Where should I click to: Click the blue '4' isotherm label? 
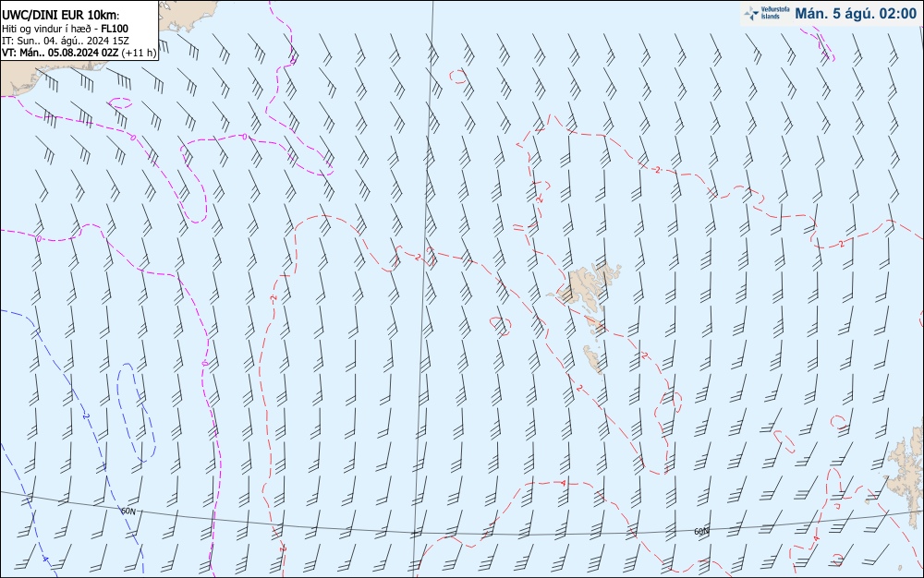click(45, 558)
